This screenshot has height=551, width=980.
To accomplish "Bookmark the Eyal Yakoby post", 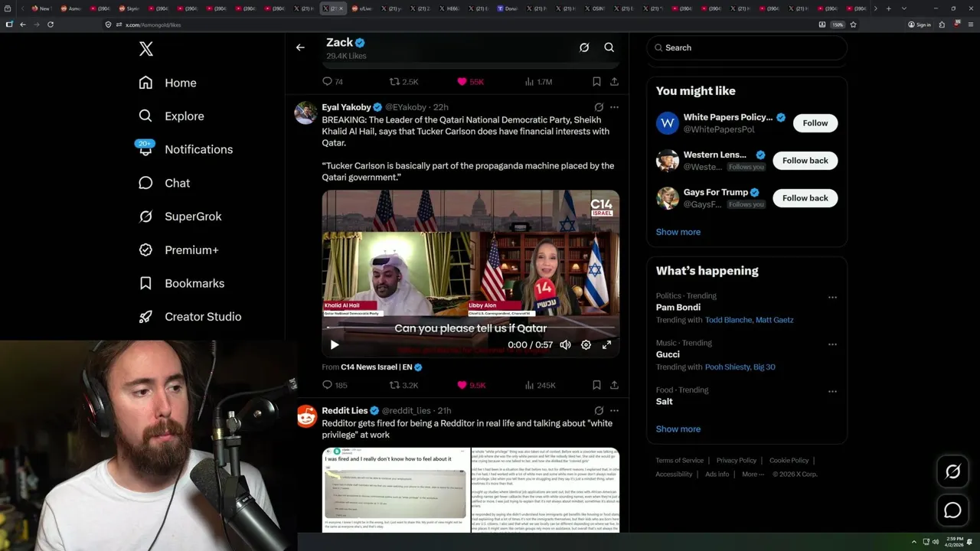I will pyautogui.click(x=596, y=385).
